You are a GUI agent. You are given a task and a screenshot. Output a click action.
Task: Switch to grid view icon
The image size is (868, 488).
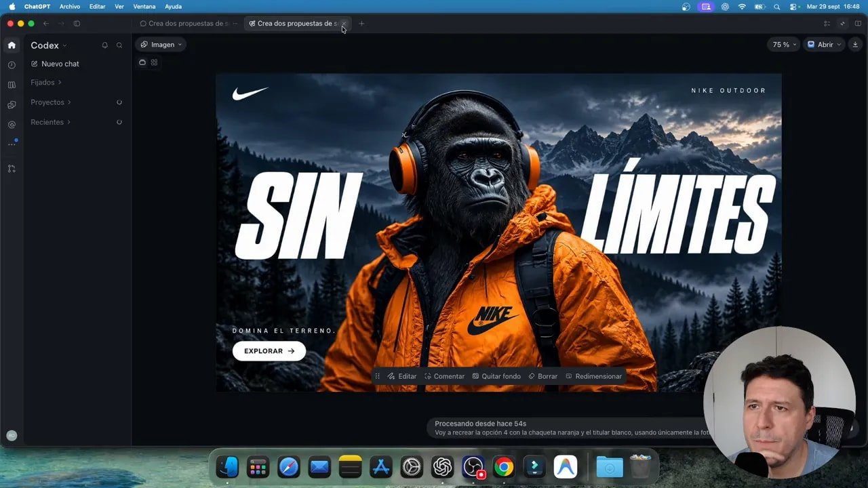point(154,62)
